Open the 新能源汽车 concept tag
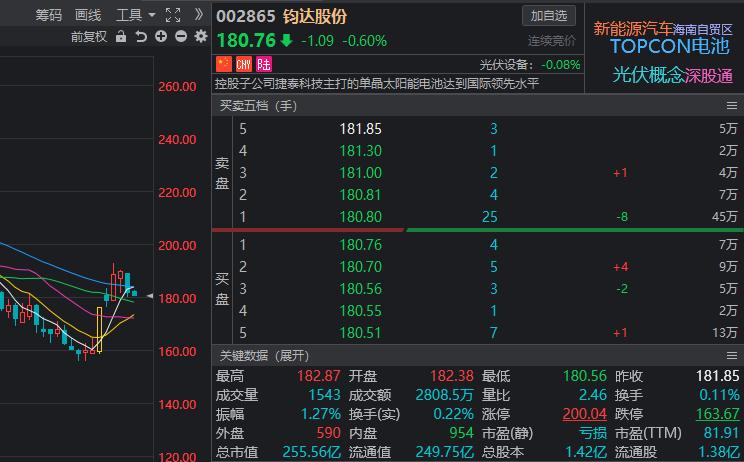Screen dimensions: 744x462 633,28
